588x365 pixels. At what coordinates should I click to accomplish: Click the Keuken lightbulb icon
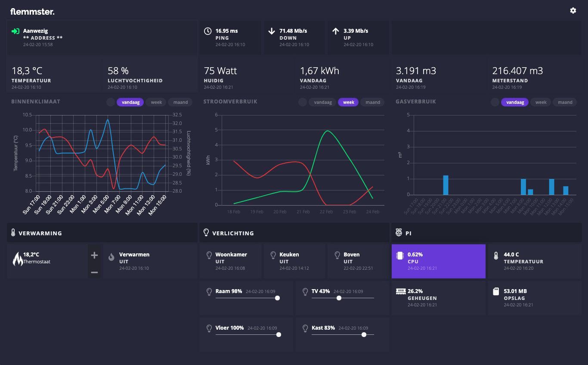point(273,255)
